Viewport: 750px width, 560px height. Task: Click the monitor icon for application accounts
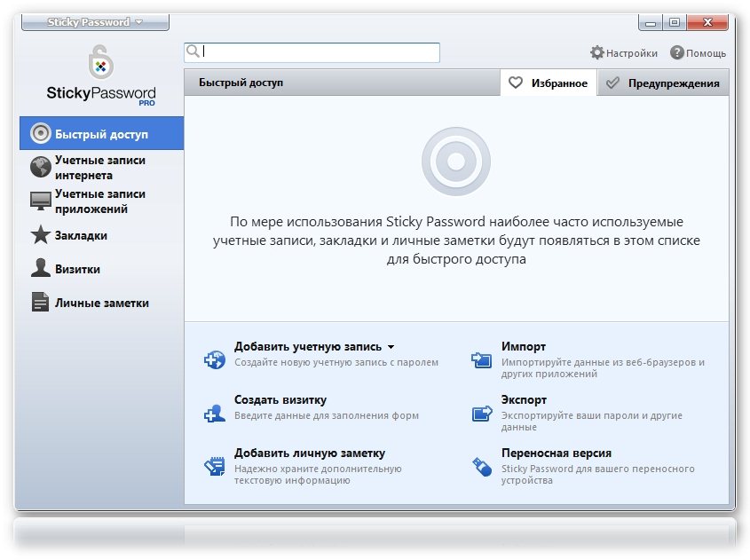40,201
